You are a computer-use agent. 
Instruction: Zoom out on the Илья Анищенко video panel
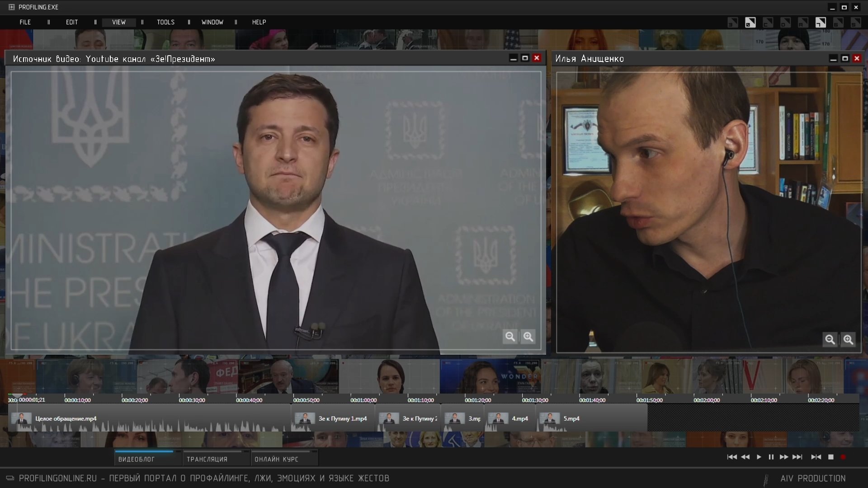coord(830,339)
